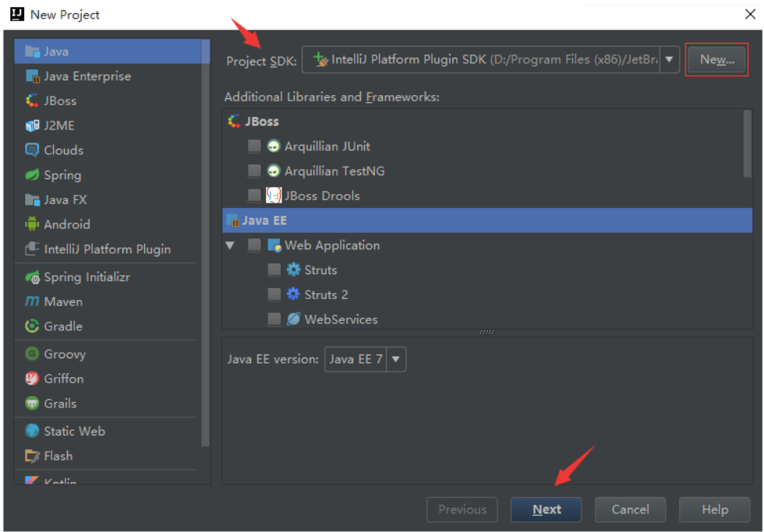Click the Project SDK combo box field
This screenshot has height=532, width=764.
[490, 59]
